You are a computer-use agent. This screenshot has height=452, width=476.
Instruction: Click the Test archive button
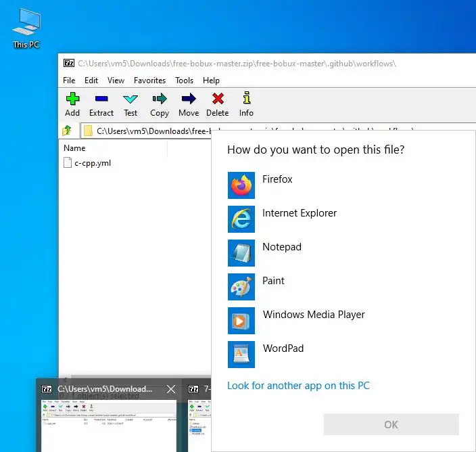point(130,104)
